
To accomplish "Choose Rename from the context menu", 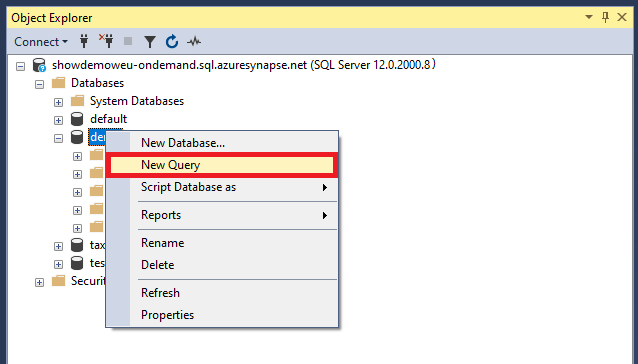I will click(222, 243).
